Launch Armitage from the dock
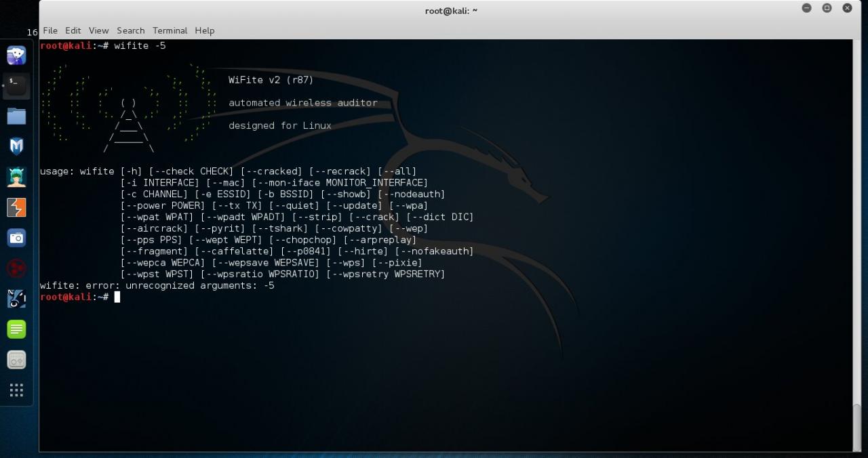The image size is (868, 458). pyautogui.click(x=16, y=177)
